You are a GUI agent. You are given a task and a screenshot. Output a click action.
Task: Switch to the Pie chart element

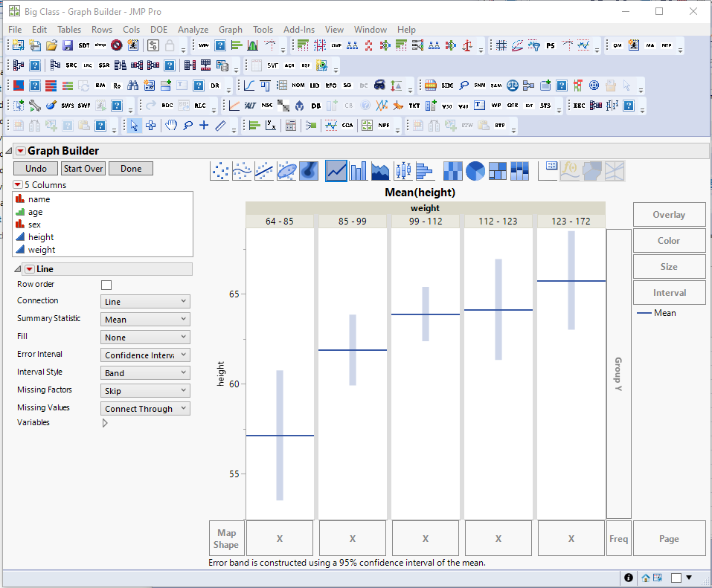coord(476,170)
